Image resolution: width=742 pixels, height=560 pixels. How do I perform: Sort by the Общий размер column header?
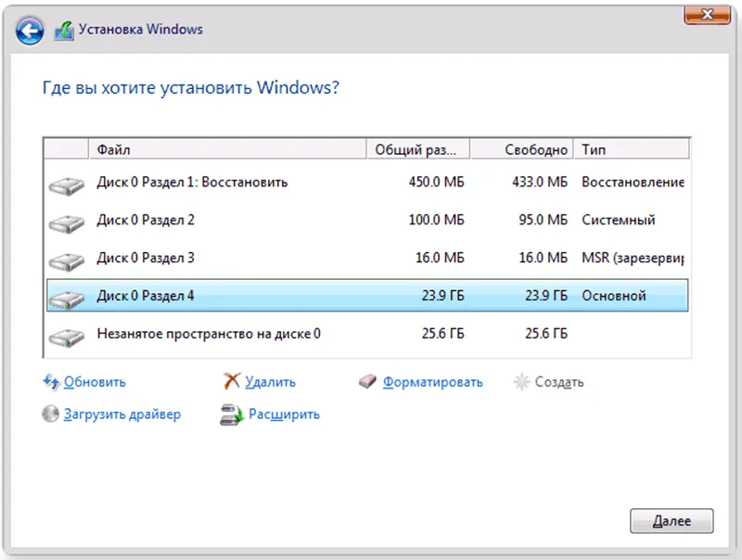pos(418,149)
